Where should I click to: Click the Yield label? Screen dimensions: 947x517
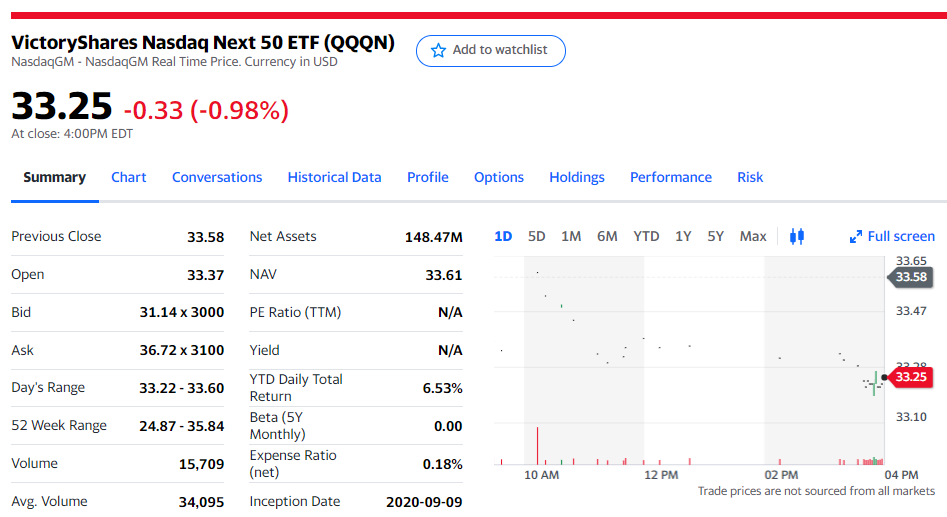coord(265,350)
